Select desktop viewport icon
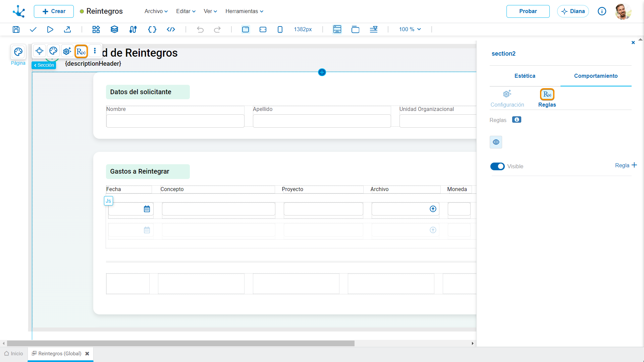This screenshot has width=644, height=362. tap(246, 29)
